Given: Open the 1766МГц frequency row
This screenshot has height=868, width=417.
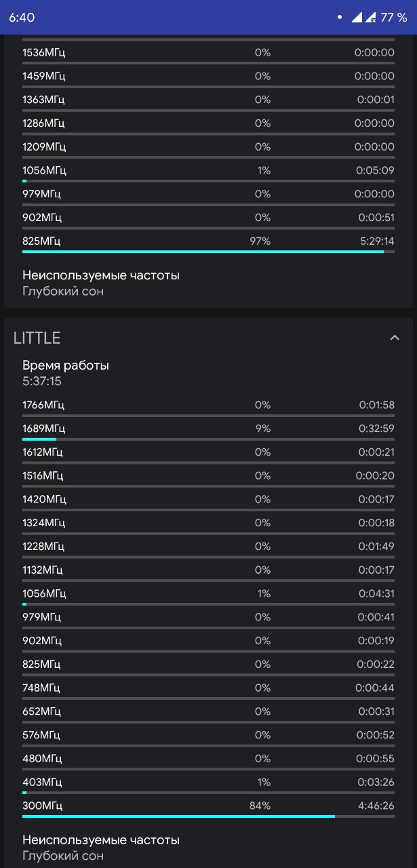Looking at the screenshot, I should point(208,406).
